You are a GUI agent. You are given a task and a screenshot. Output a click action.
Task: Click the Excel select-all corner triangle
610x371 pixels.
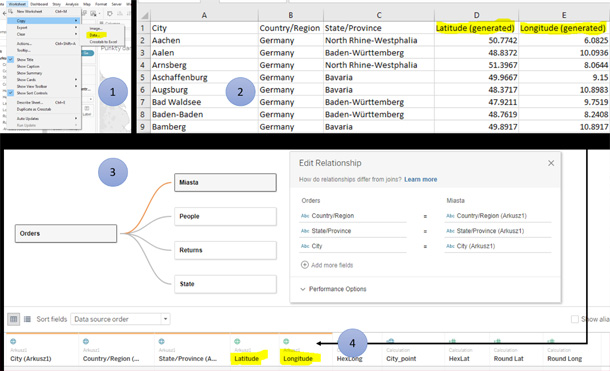point(145,15)
